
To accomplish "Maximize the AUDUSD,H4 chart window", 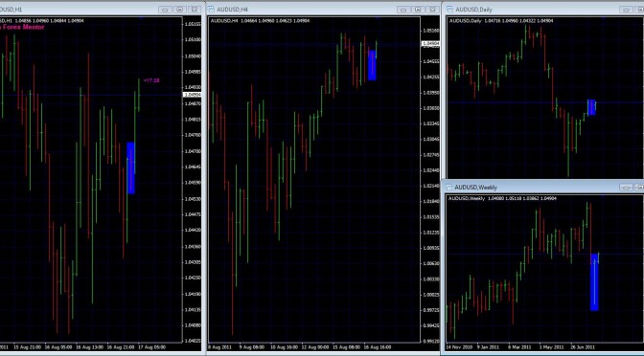I will [x=418, y=10].
